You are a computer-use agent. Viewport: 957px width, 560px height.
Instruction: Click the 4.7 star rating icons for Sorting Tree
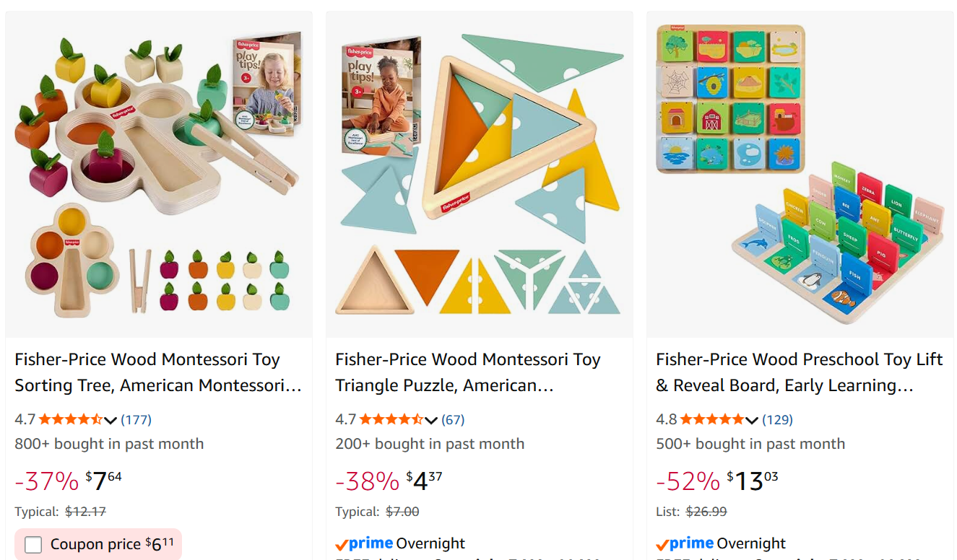click(x=71, y=419)
